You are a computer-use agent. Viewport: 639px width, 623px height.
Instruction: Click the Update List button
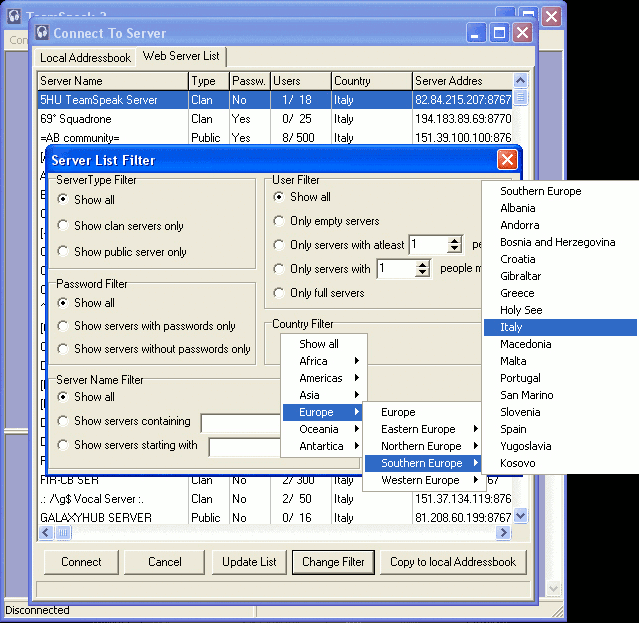[x=249, y=562]
